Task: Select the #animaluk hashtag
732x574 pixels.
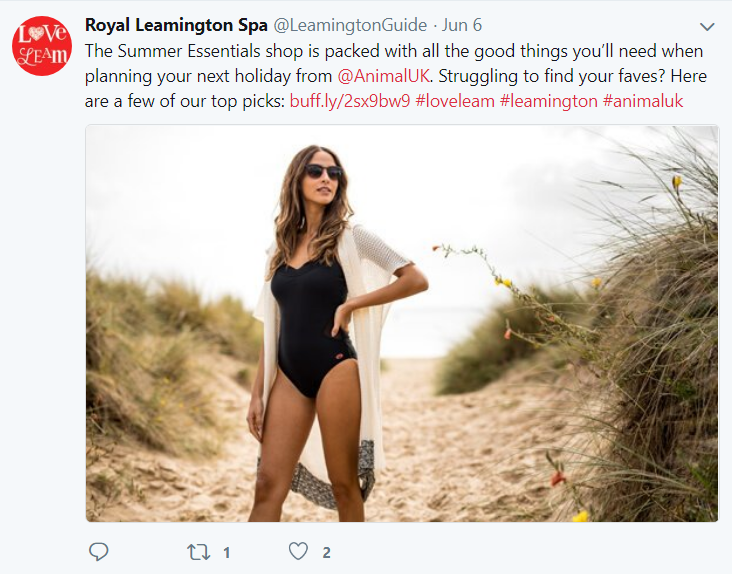Action: click(x=643, y=101)
